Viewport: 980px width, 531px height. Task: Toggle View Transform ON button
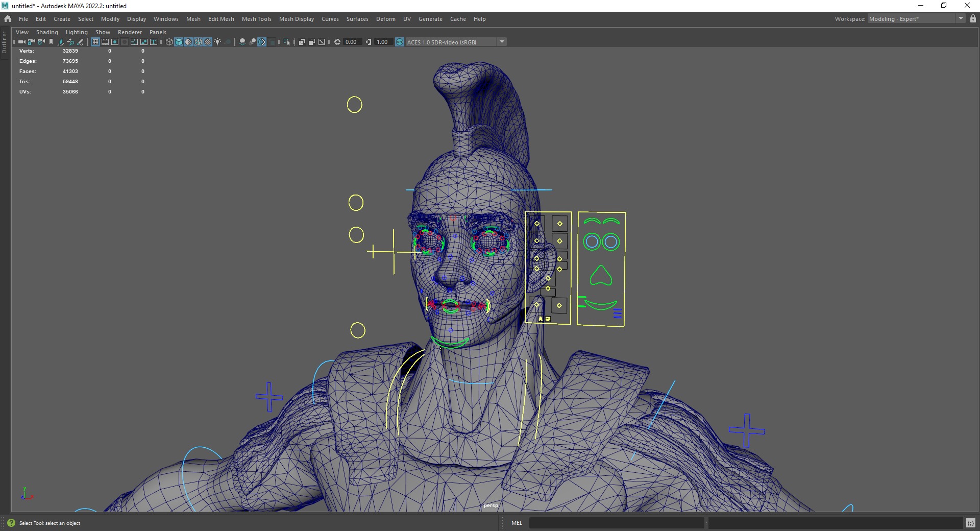400,42
